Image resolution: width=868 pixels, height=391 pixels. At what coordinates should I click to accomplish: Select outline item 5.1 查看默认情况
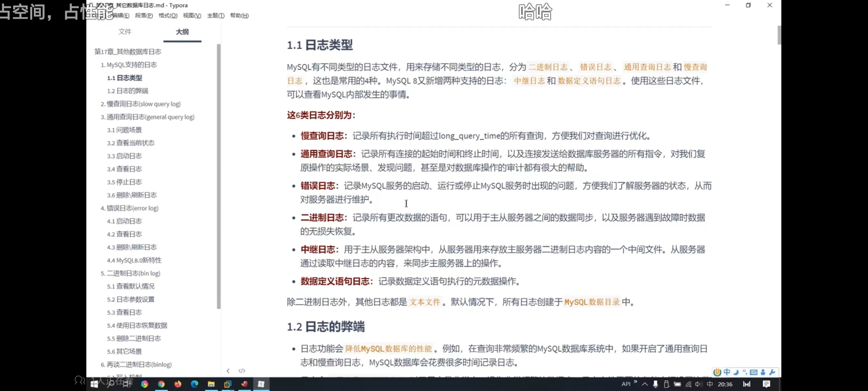(x=131, y=286)
